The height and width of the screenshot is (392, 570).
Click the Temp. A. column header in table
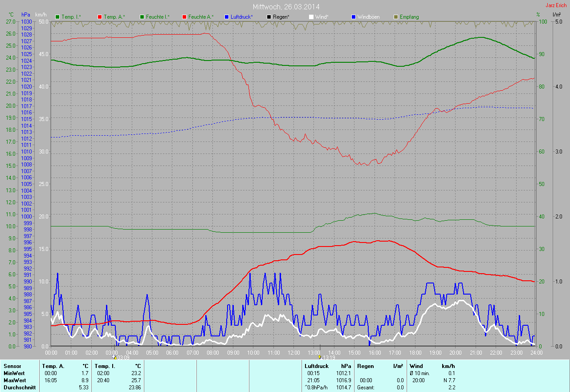[53, 366]
